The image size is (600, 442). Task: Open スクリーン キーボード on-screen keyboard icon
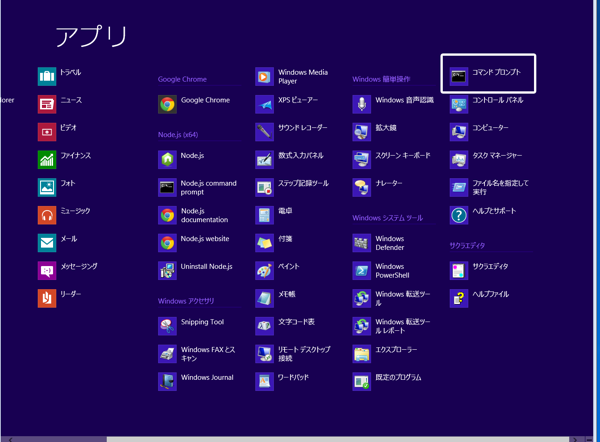point(362,160)
